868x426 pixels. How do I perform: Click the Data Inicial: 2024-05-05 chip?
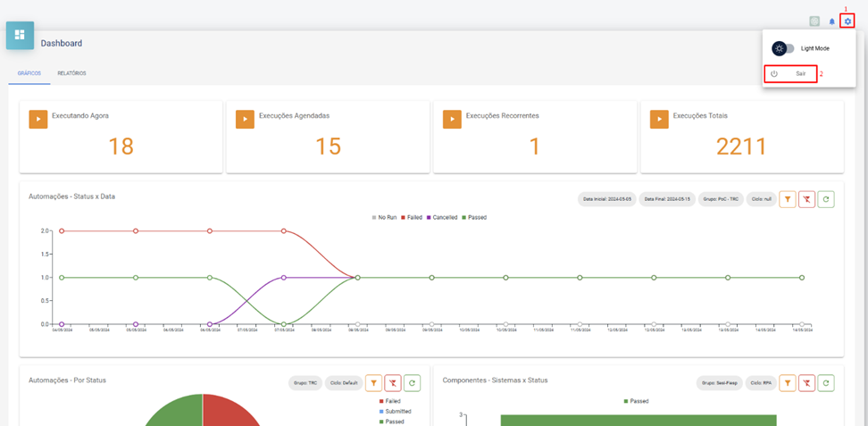[x=607, y=199]
